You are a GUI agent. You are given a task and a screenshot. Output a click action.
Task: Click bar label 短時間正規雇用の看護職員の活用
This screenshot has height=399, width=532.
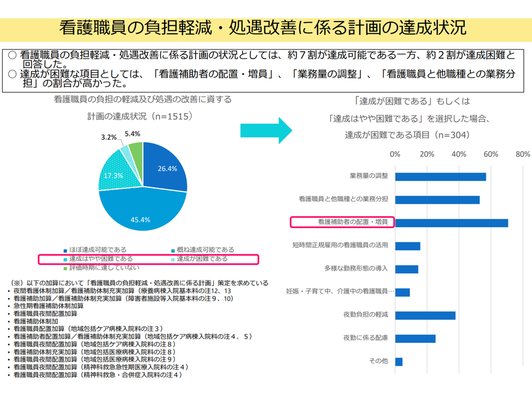[x=340, y=245]
